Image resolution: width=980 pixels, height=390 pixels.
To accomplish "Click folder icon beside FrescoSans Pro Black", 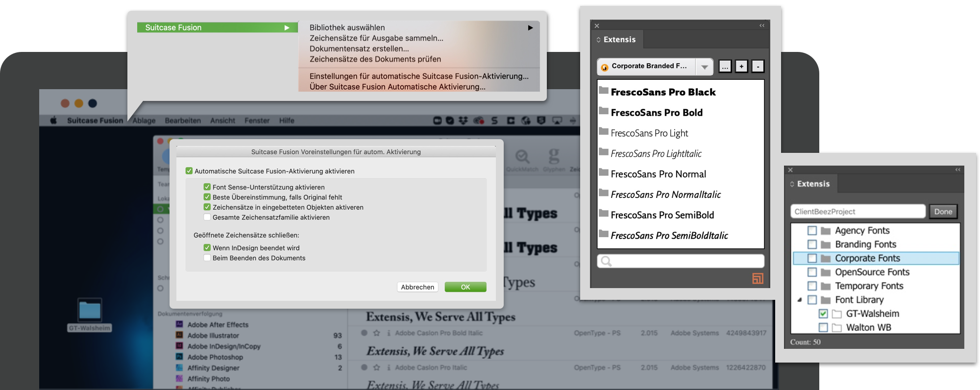I will pyautogui.click(x=604, y=91).
